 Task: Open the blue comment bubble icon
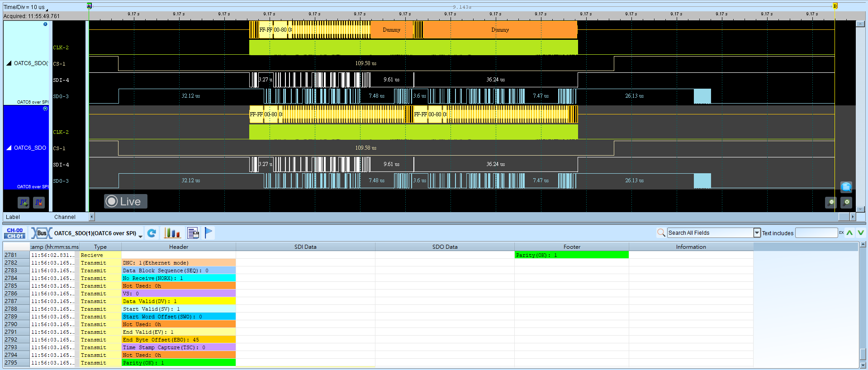[846, 187]
